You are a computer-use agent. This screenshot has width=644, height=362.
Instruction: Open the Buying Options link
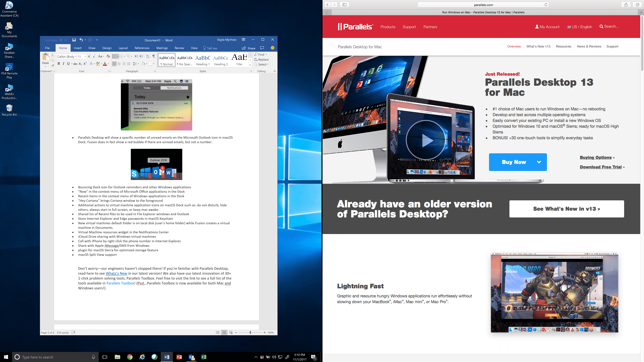[x=596, y=157]
